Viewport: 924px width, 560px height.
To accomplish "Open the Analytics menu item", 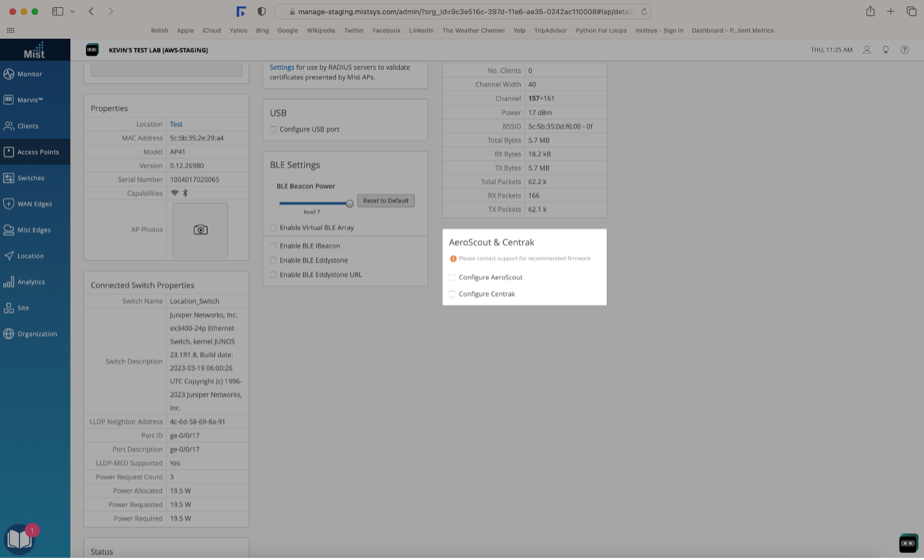I will (31, 282).
